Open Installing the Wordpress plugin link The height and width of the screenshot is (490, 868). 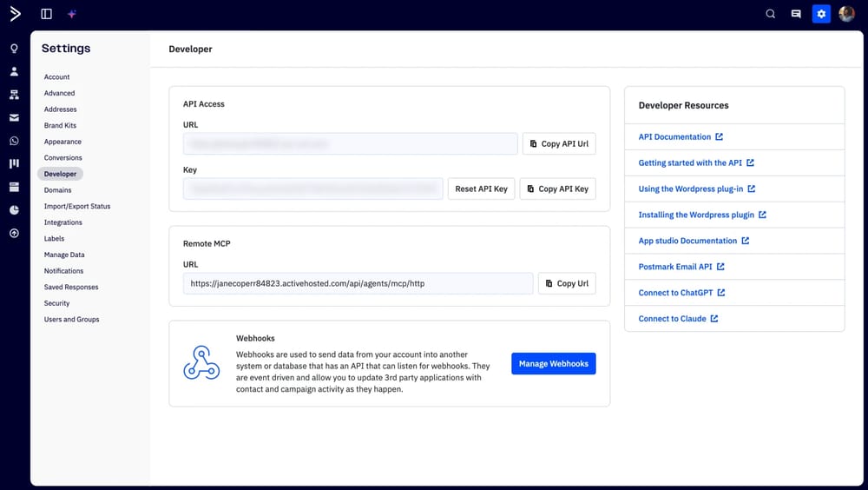696,215
